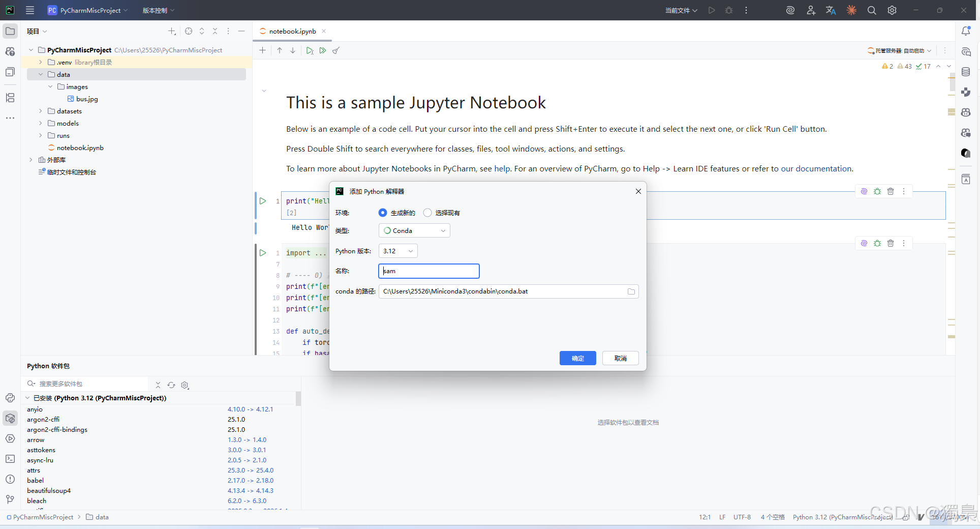Open the Python Console tool window icon
The height and width of the screenshot is (529, 980).
tap(10, 398)
